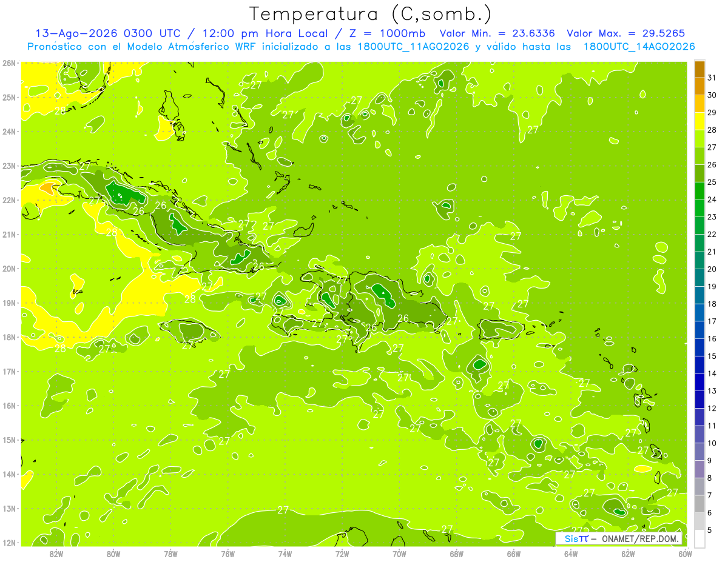Click the topmost brown swatch above 31
728x562 pixels.
(699, 70)
